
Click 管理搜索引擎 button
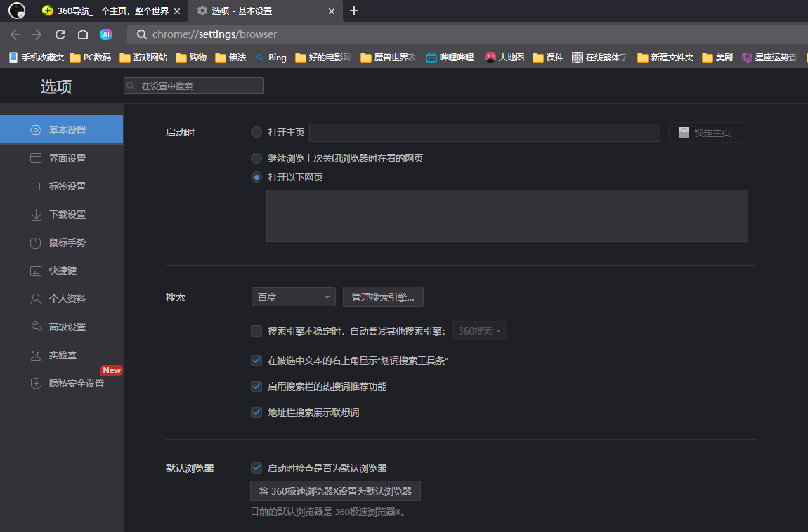pos(383,297)
